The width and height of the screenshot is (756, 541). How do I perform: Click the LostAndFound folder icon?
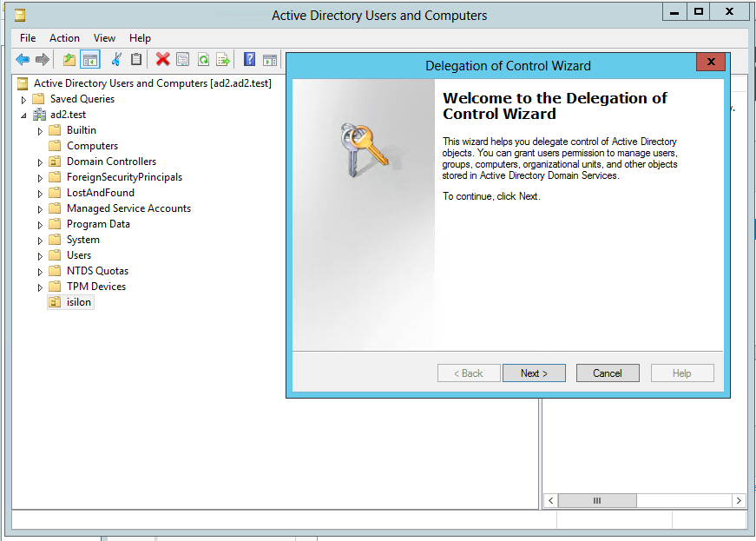point(55,193)
